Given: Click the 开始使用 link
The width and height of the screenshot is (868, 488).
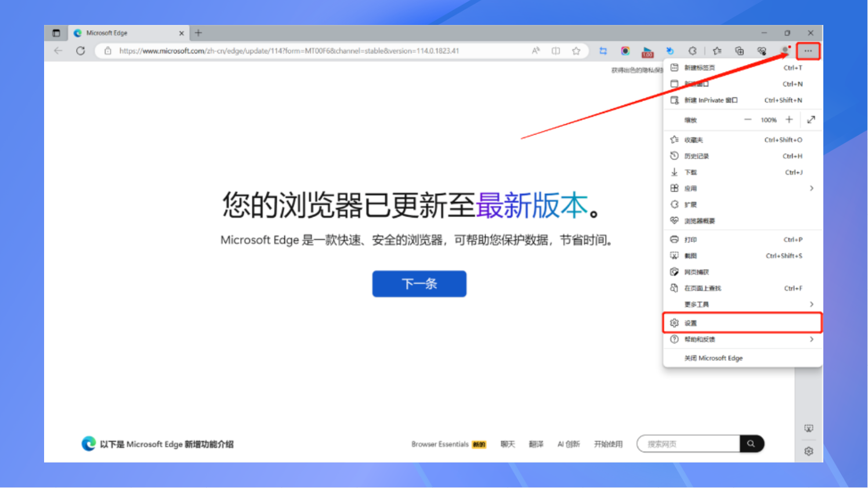Looking at the screenshot, I should click(608, 444).
